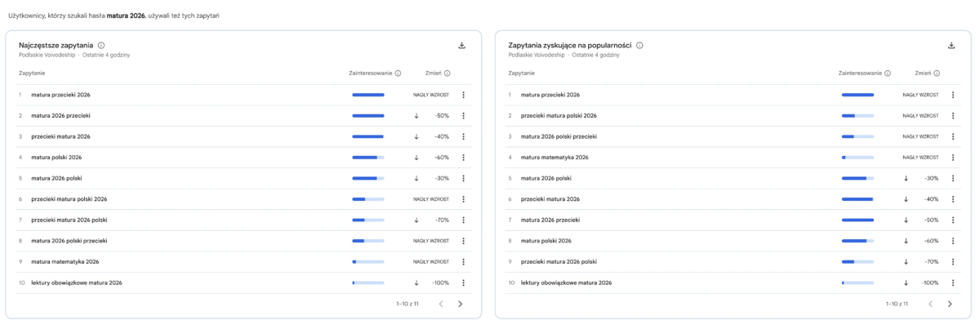
Task: Open more options for rising query rank 5 matura 2026 polski
Action: pyautogui.click(x=953, y=178)
